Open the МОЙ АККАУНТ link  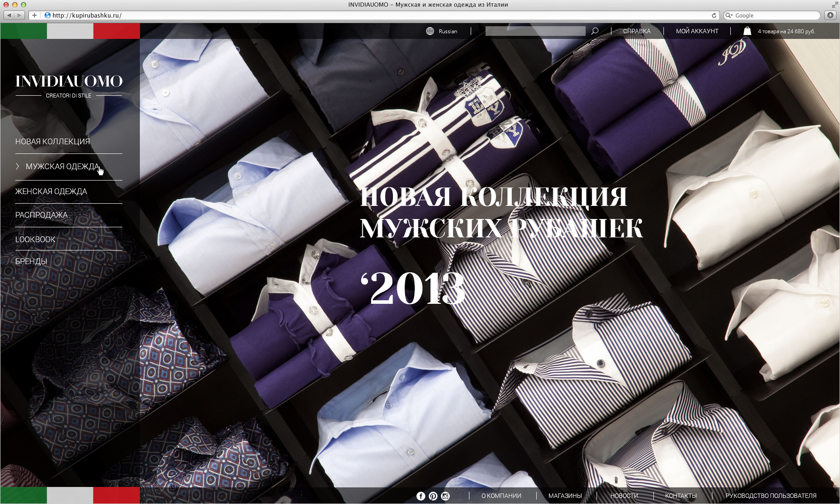pyautogui.click(x=697, y=31)
